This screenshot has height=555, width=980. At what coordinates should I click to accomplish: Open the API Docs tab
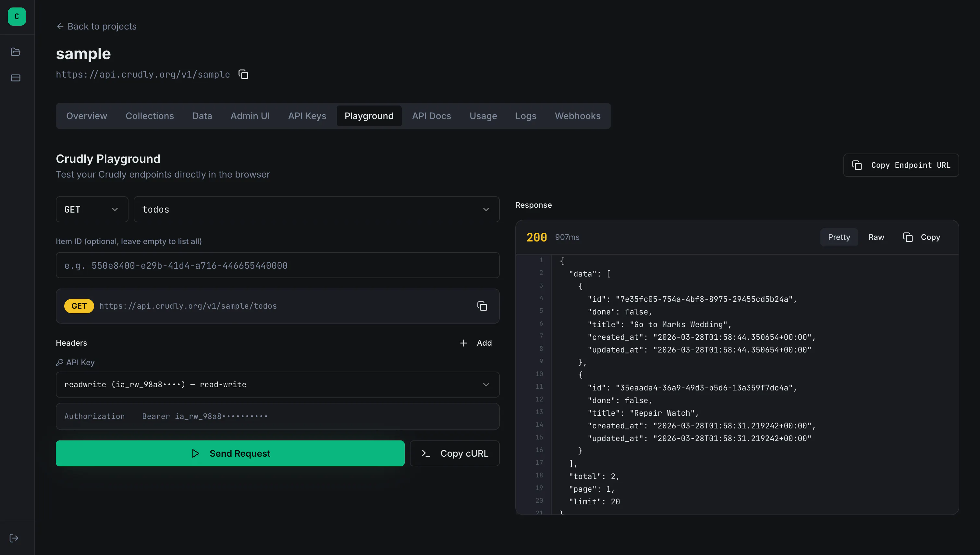click(x=431, y=116)
